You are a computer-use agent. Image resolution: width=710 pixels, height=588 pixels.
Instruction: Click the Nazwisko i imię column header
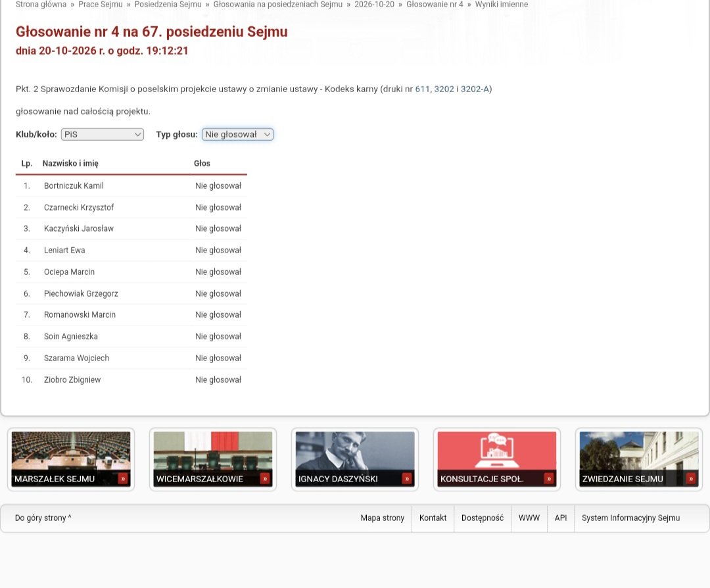70,164
